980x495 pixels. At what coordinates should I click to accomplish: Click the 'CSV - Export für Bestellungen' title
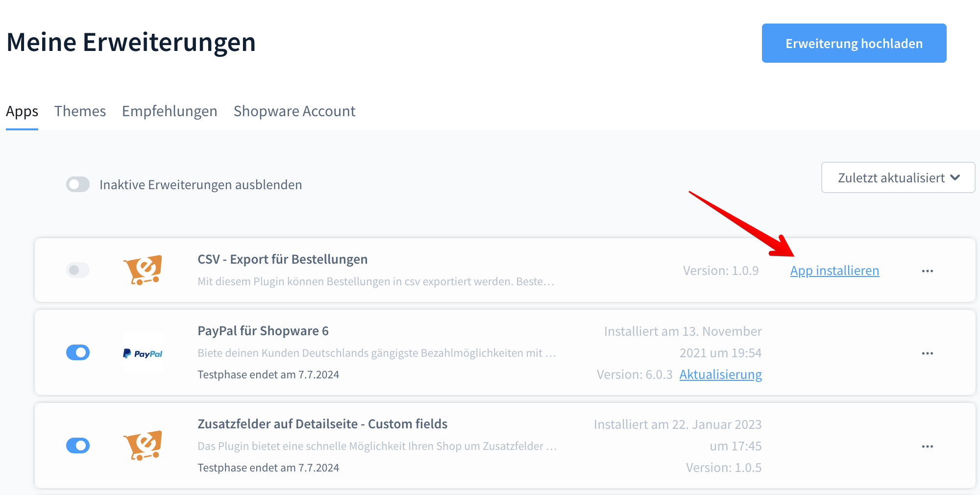pos(282,259)
